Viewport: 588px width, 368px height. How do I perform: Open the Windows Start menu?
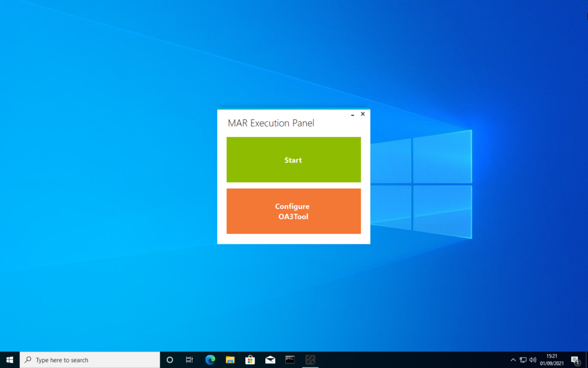10,360
